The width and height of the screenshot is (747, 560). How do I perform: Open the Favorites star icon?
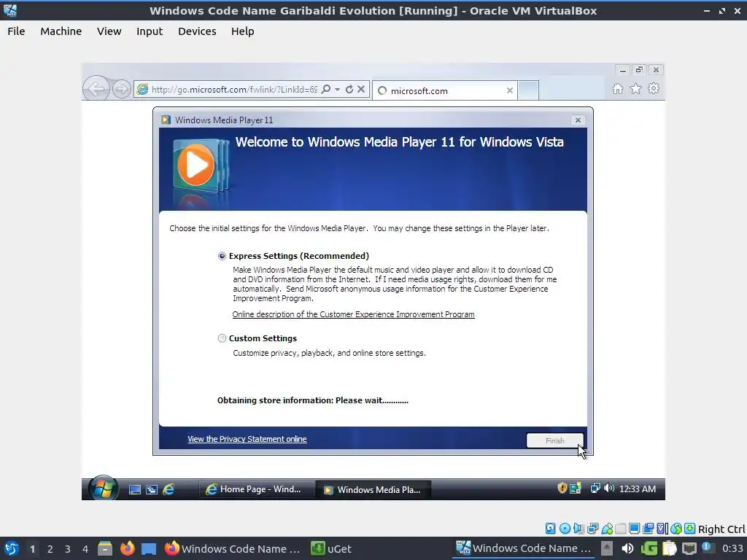tap(635, 88)
